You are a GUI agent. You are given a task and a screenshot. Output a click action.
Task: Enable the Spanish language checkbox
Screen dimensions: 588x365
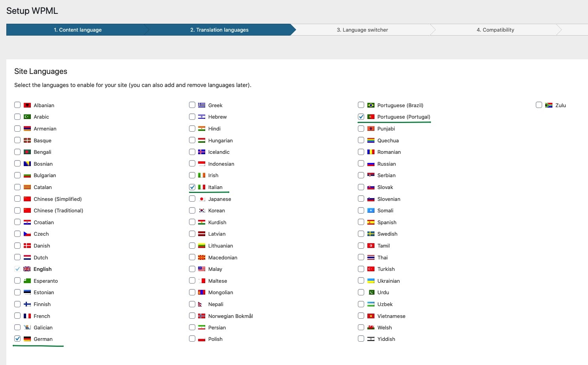(x=361, y=222)
